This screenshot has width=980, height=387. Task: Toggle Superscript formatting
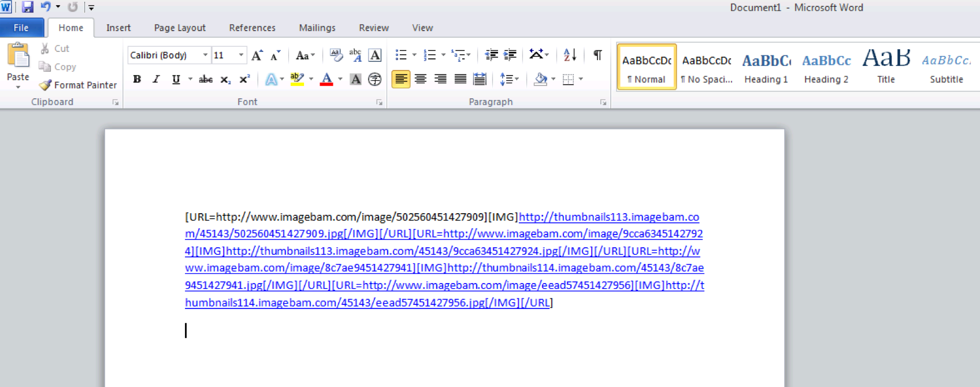point(244,79)
